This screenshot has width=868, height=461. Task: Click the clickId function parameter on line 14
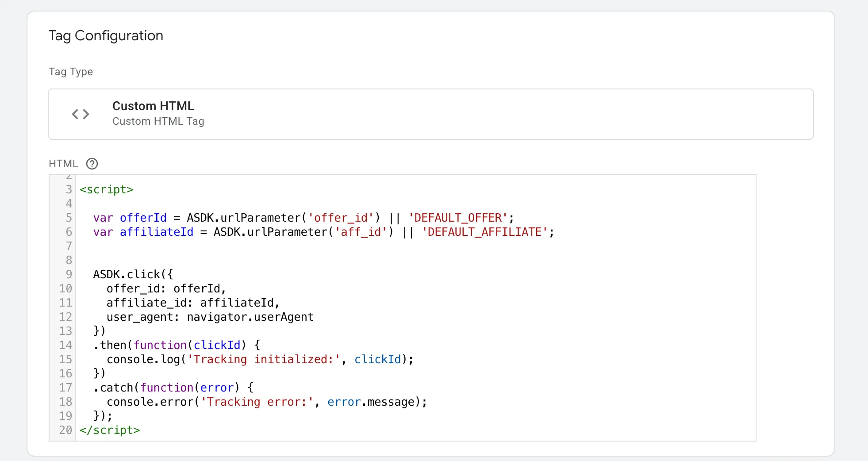pyautogui.click(x=217, y=345)
